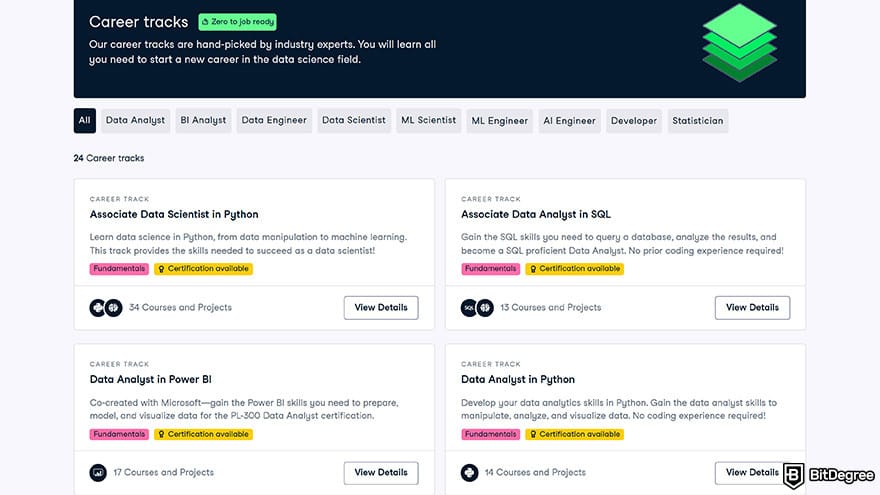
Task: Click '14 Courses and Projects' text
Action: (x=535, y=473)
